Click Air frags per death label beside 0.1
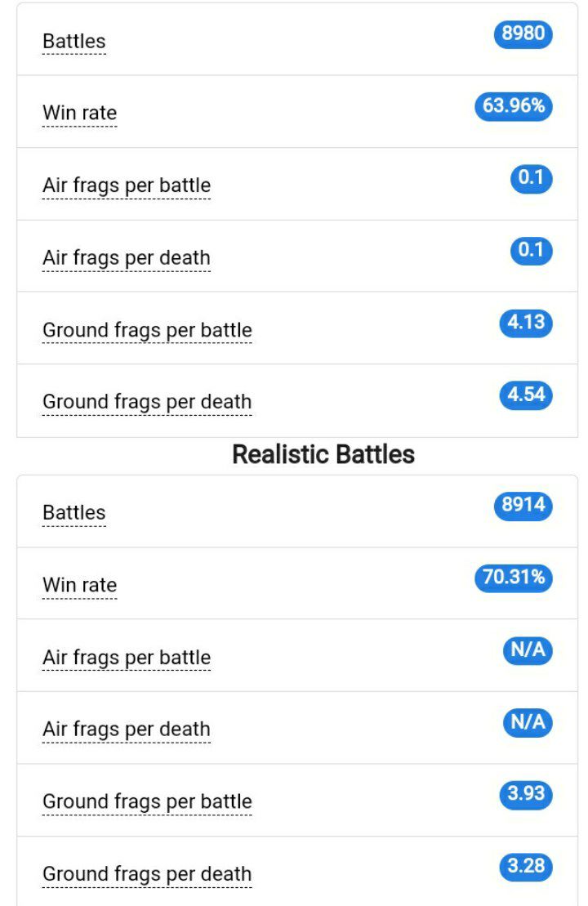 (127, 258)
